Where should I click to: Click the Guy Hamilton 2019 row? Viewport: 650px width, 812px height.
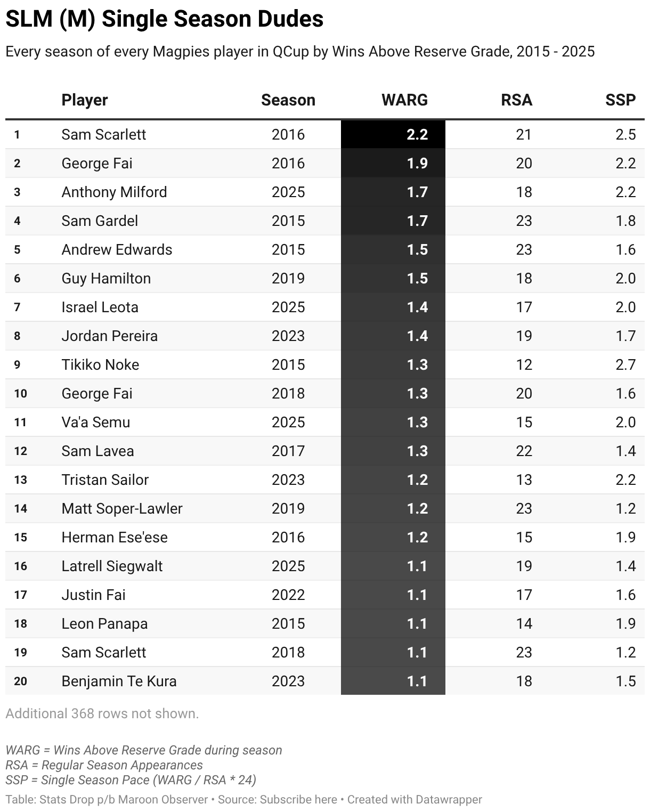325,278
